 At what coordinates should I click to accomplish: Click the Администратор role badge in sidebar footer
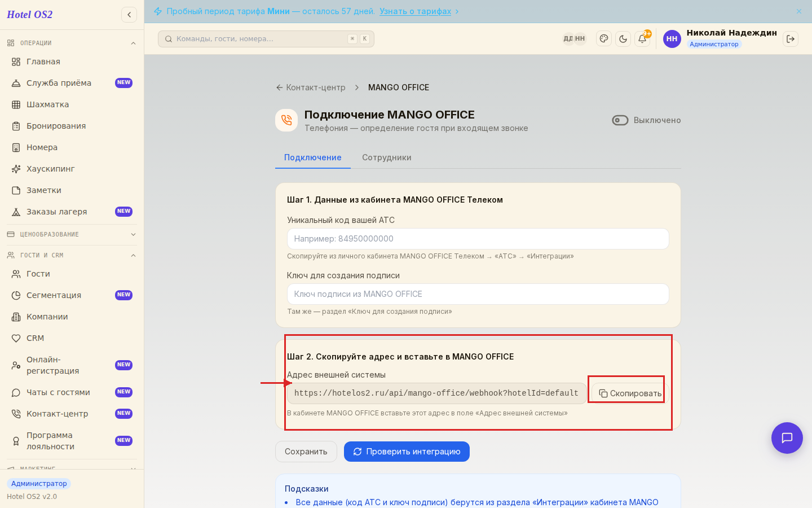(x=39, y=484)
